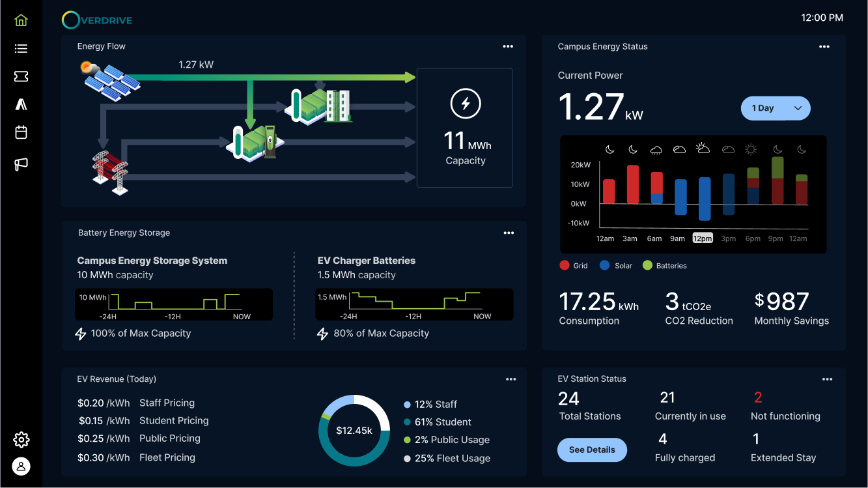Viewport: 868px width, 488px height.
Task: Open the calendar icon in sidebar
Action: (x=21, y=132)
